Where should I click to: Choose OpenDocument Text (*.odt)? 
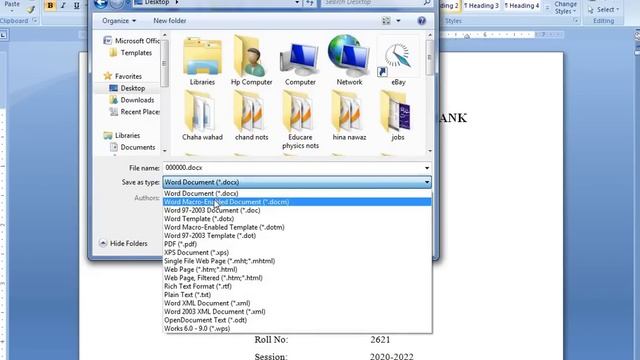pos(297,320)
